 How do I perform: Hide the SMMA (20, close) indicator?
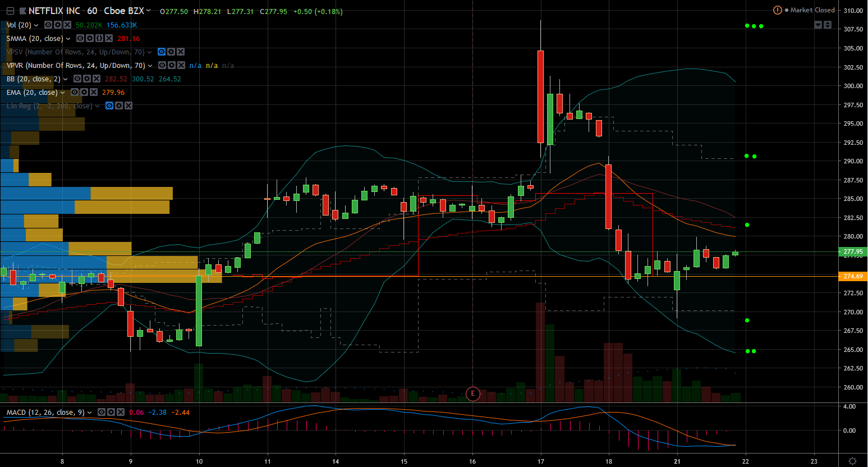(x=80, y=39)
